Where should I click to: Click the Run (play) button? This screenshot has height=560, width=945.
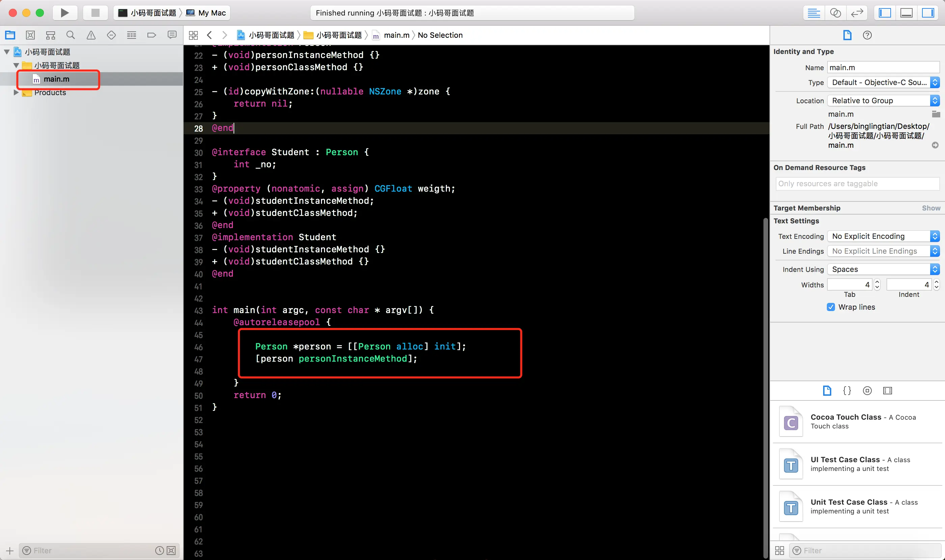[x=64, y=13]
